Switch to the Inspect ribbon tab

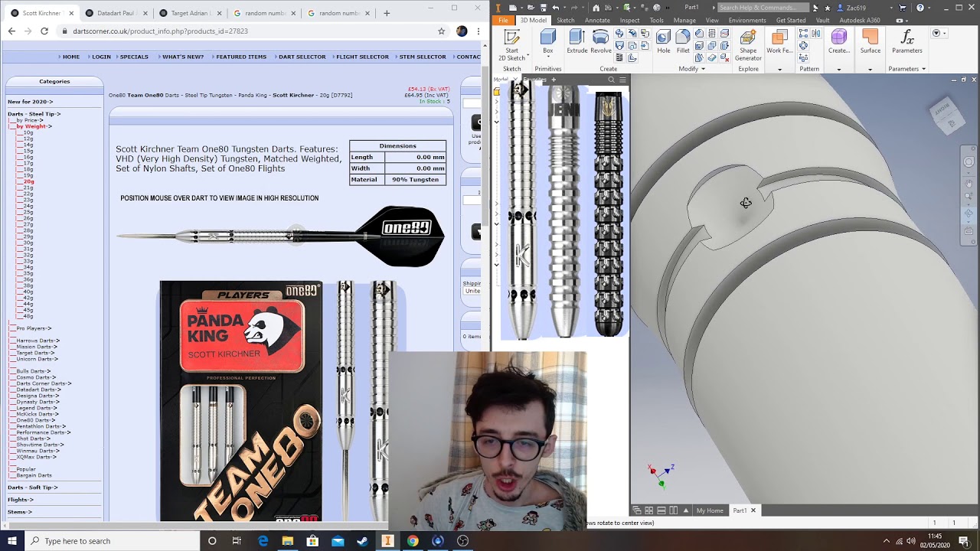coord(629,21)
